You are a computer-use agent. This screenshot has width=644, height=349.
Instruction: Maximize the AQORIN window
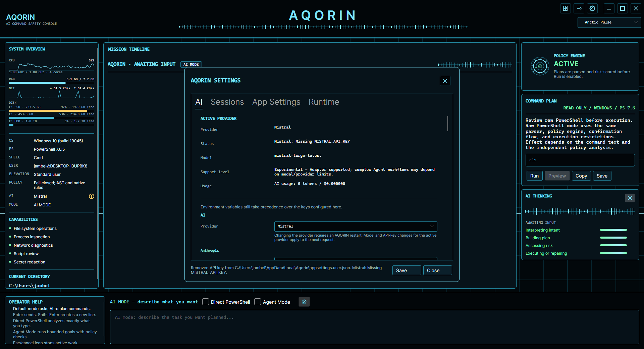(623, 8)
